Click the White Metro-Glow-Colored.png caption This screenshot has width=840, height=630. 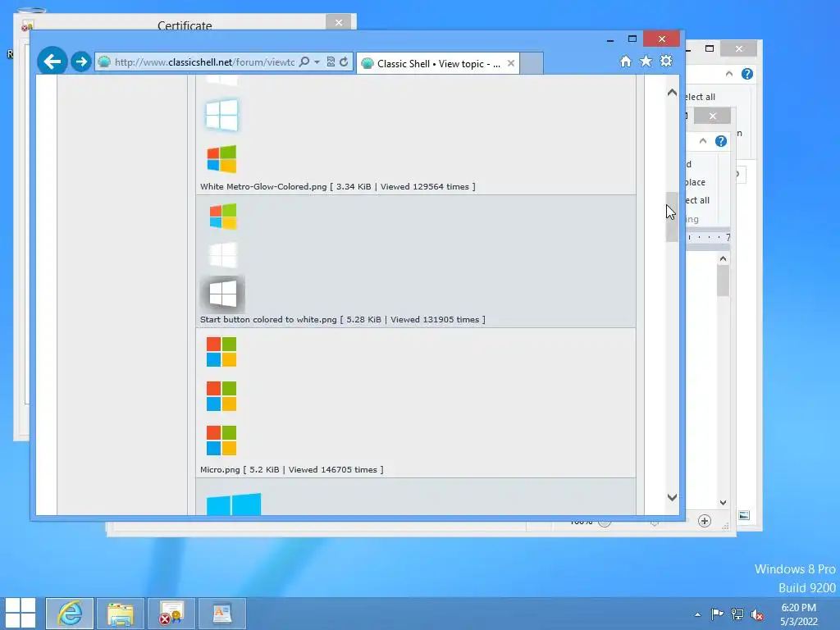point(337,186)
